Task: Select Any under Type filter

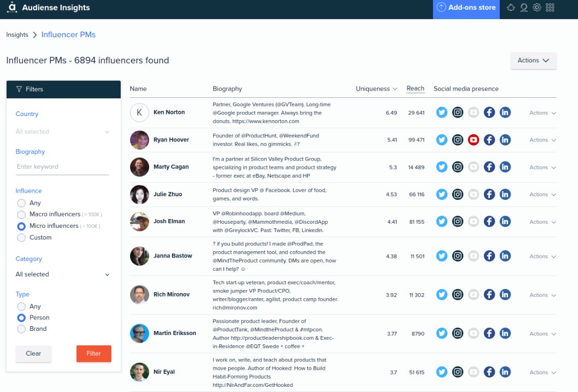Action: (21, 307)
